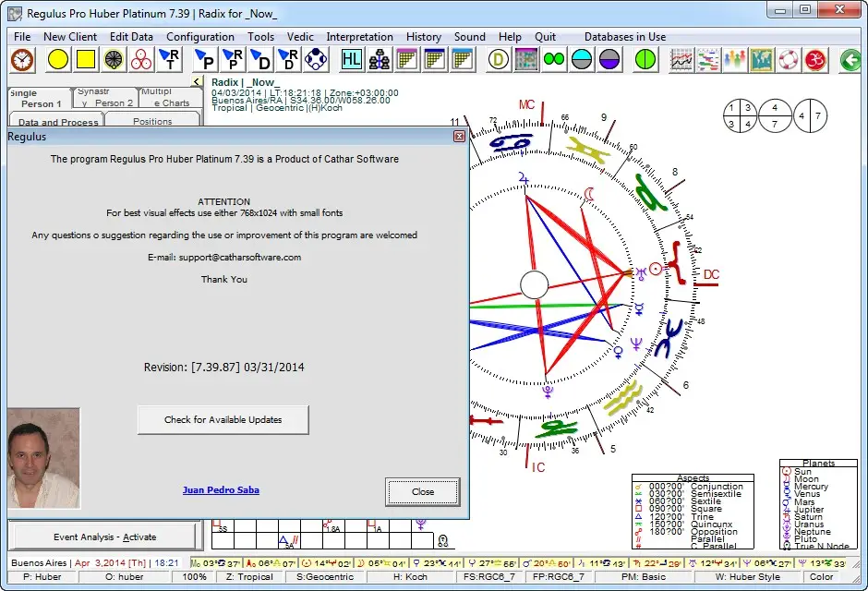Open the black radial wheel chart icon
This screenshot has width=868, height=591.
(114, 60)
